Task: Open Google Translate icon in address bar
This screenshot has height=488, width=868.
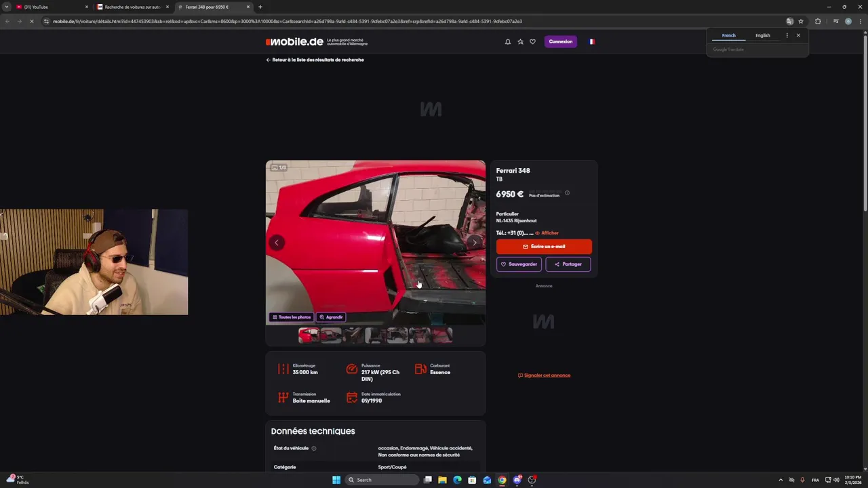Action: pyautogui.click(x=789, y=21)
